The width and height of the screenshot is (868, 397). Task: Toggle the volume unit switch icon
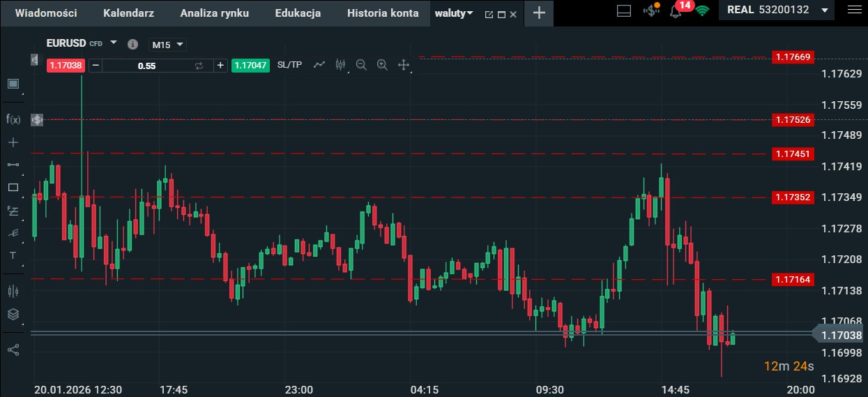click(x=199, y=66)
